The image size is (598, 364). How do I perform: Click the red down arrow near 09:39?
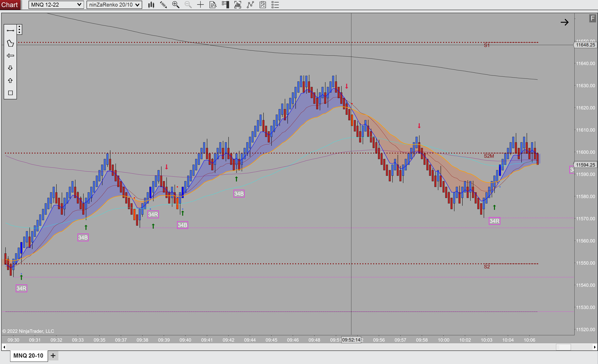click(x=166, y=167)
